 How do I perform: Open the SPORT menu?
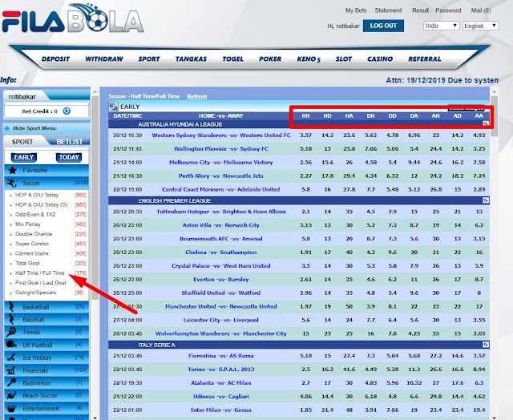tap(149, 59)
